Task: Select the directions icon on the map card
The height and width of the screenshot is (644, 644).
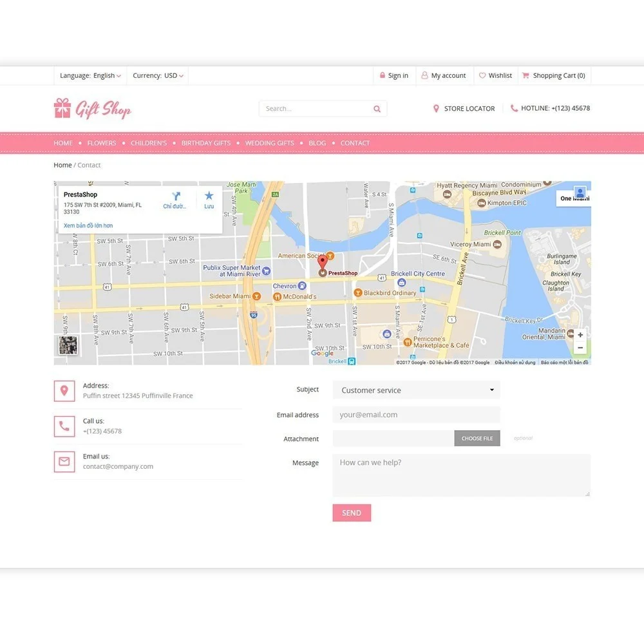Action: point(174,196)
